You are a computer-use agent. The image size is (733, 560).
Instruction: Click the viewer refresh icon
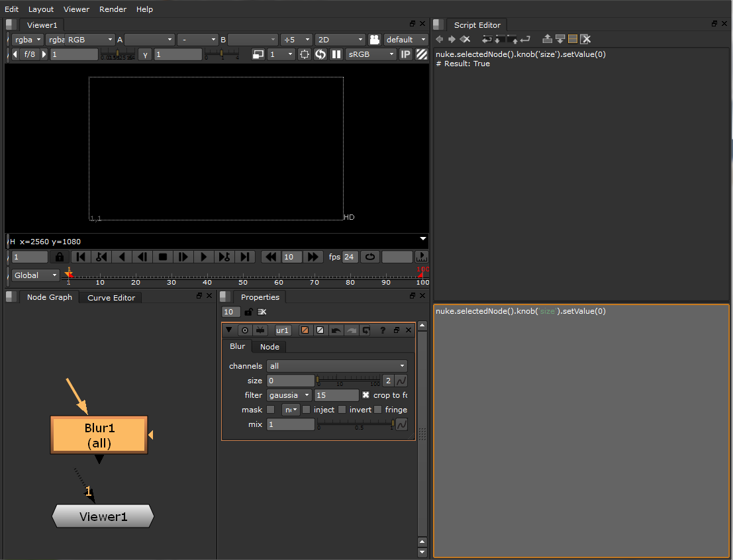(320, 54)
